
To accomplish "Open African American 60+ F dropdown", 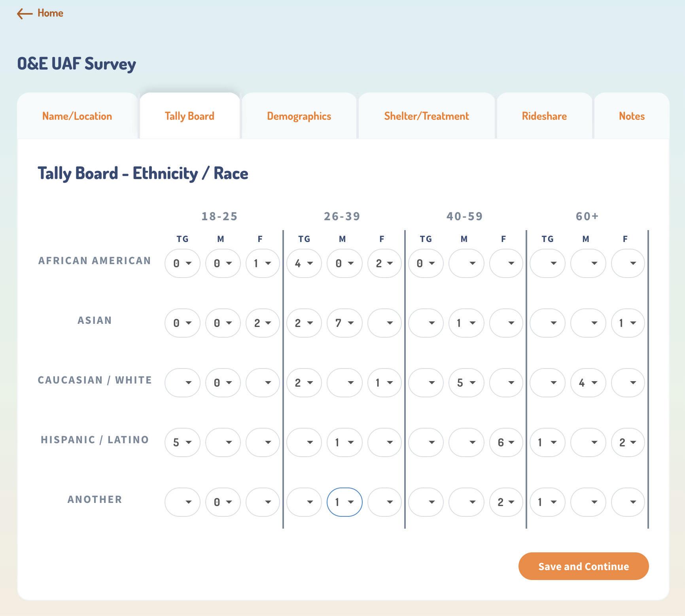I will (x=628, y=263).
